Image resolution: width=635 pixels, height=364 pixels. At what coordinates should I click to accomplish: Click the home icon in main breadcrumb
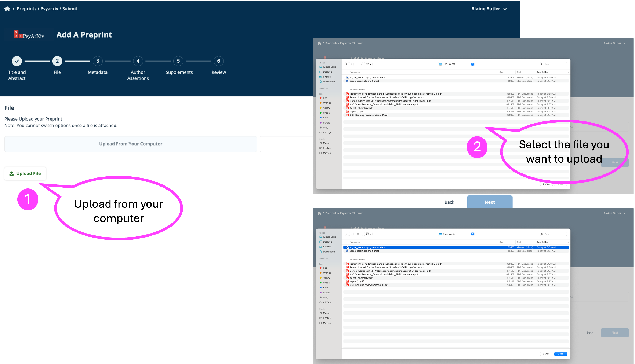point(7,9)
